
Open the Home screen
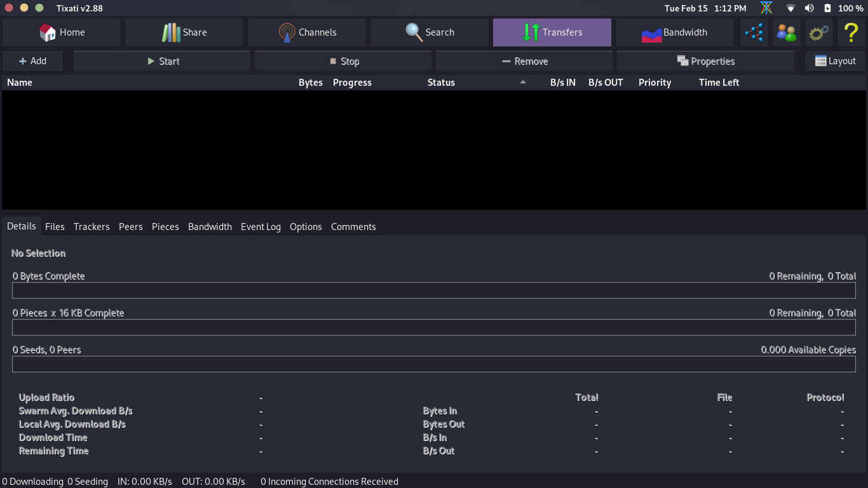tap(61, 32)
